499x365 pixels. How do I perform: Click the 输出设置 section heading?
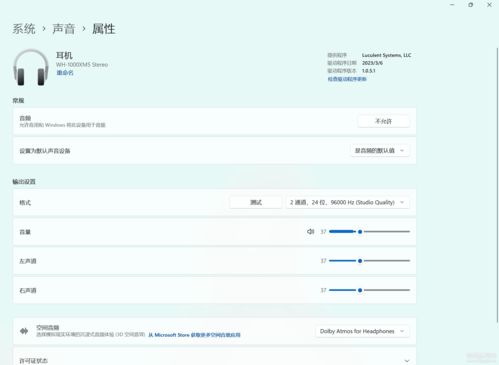click(24, 181)
